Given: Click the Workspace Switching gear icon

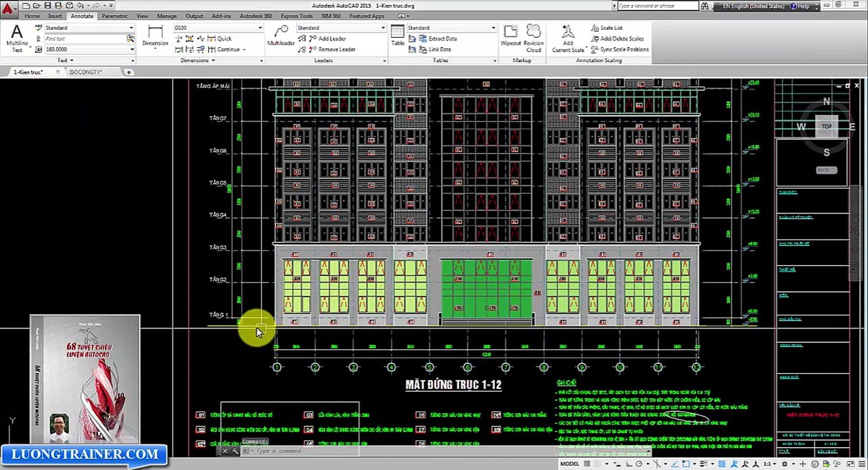Looking at the screenshot, I should tap(784, 463).
